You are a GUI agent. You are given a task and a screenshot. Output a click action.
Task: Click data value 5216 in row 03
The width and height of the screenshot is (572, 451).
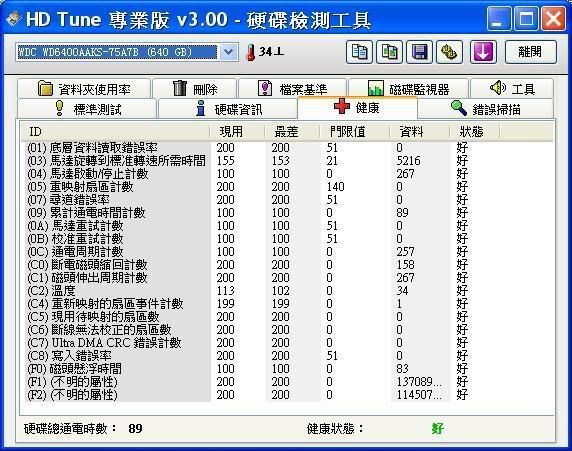[x=409, y=161]
